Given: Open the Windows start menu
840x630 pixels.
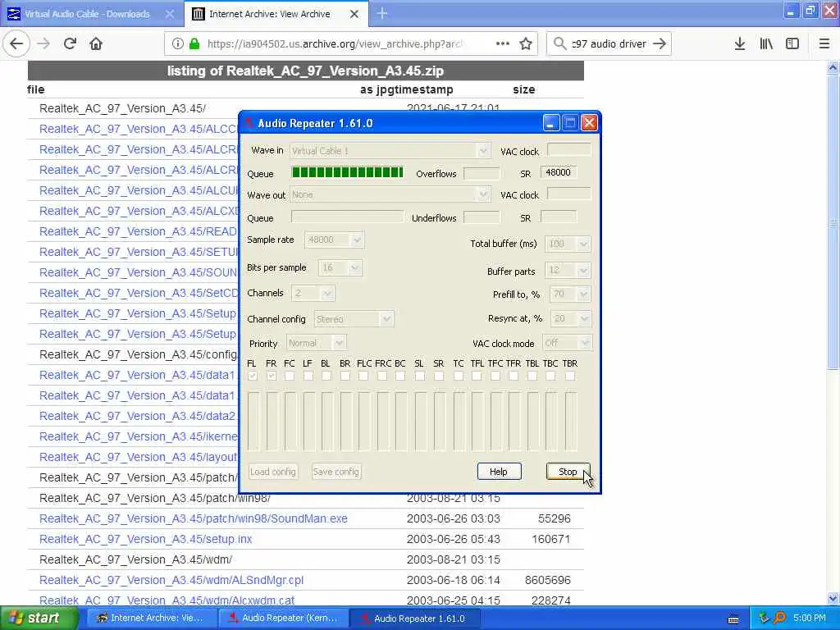Looking at the screenshot, I should [39, 619].
